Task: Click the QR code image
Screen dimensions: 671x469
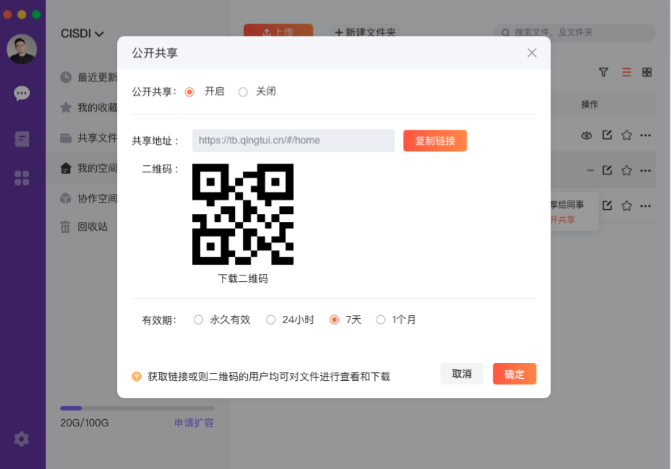Action: pyautogui.click(x=243, y=214)
